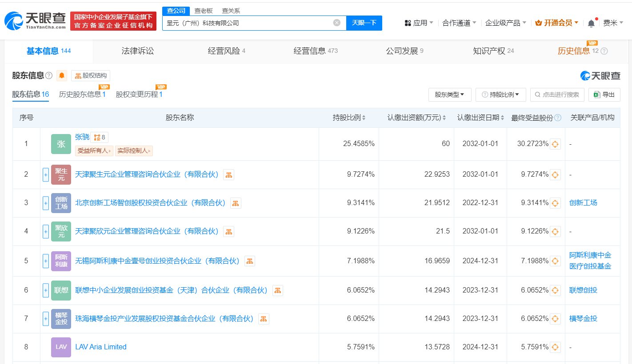Select the 查老板 search mode tab

(x=204, y=11)
